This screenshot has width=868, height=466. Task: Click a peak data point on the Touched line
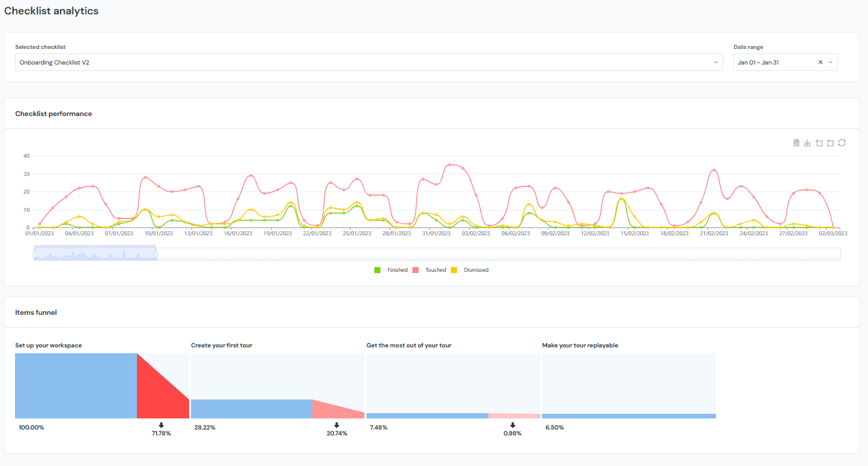click(449, 166)
